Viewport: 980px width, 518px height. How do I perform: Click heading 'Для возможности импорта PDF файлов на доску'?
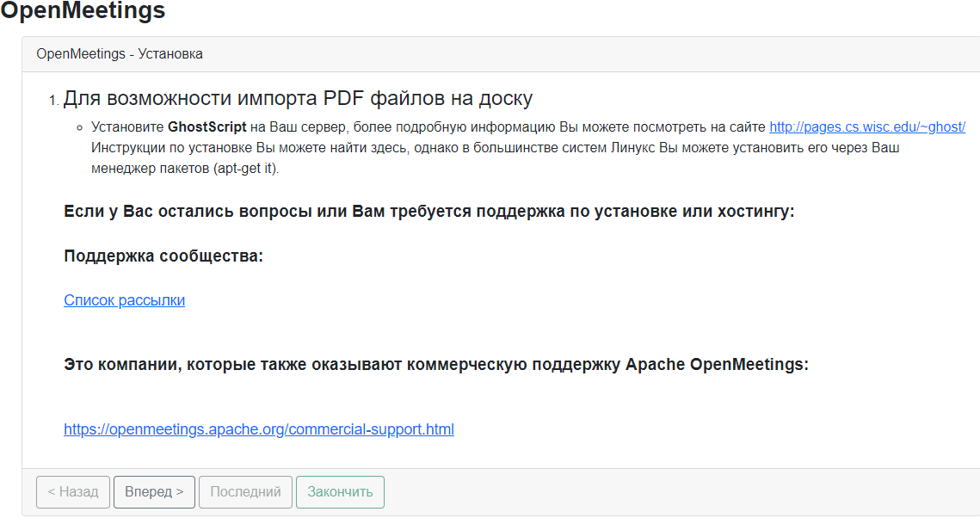click(x=298, y=98)
